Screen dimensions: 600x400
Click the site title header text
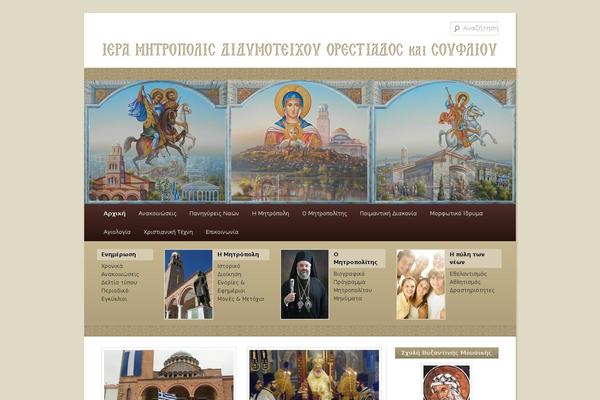300,50
